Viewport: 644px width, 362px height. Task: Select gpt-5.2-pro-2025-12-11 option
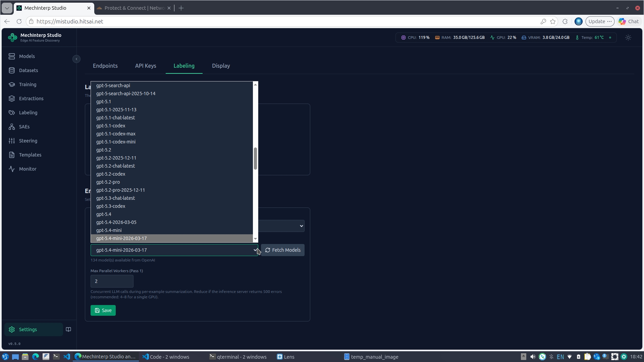[172, 190]
